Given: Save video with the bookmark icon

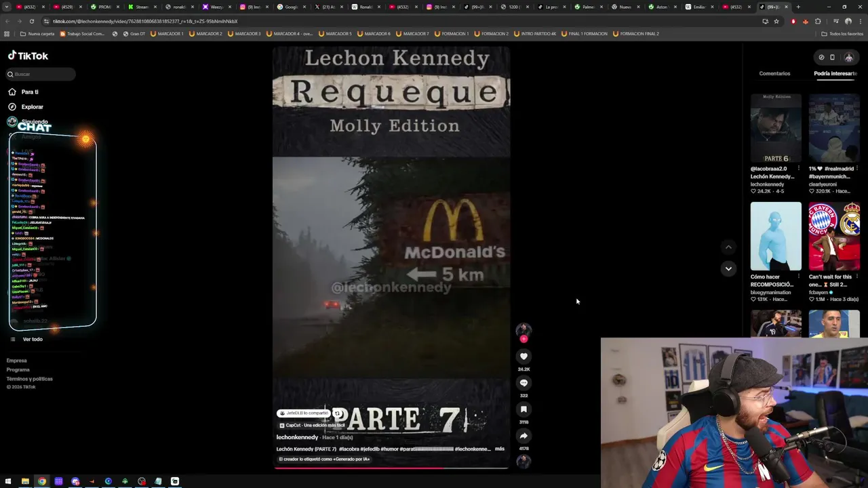Looking at the screenshot, I should (x=524, y=409).
